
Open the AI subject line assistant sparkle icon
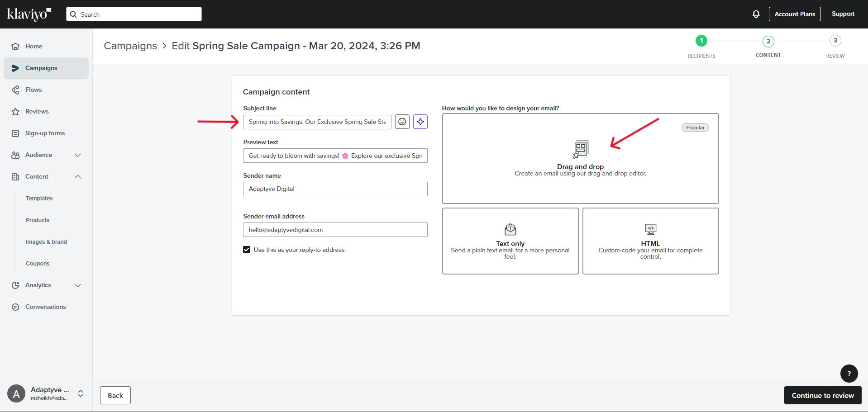point(420,122)
